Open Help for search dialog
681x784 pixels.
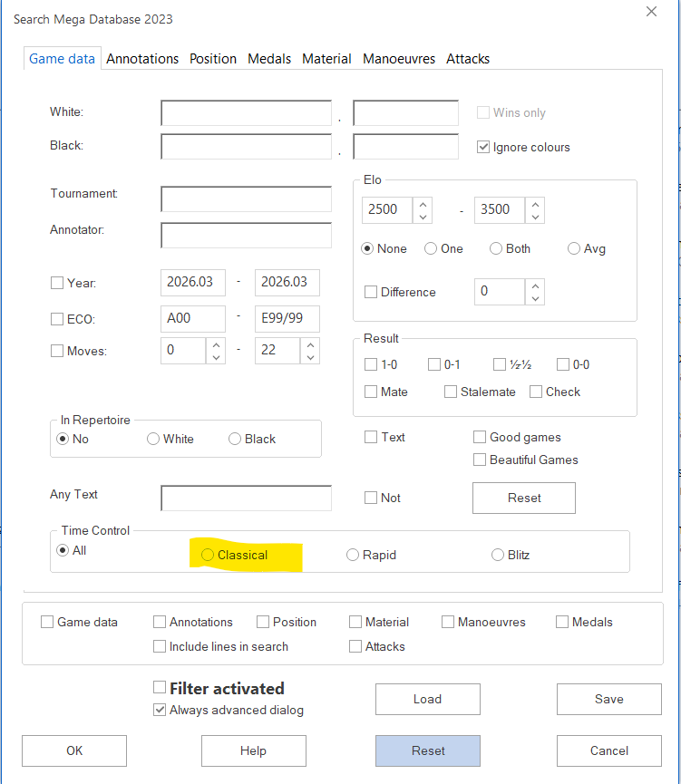pos(254,750)
